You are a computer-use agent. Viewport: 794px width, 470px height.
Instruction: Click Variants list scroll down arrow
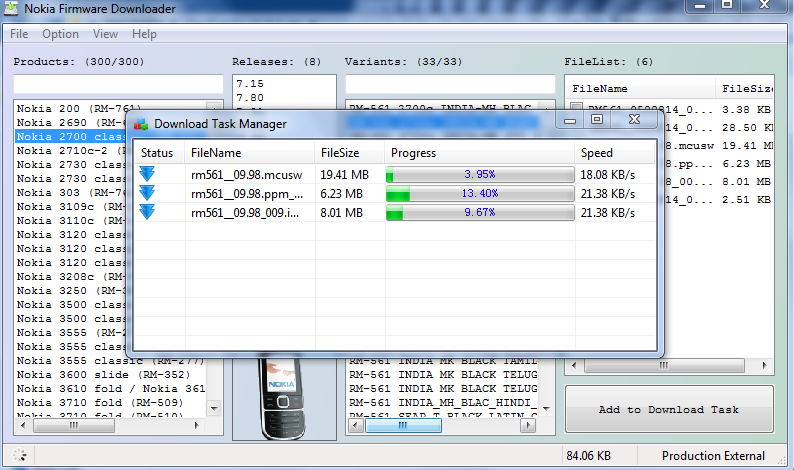click(546, 408)
